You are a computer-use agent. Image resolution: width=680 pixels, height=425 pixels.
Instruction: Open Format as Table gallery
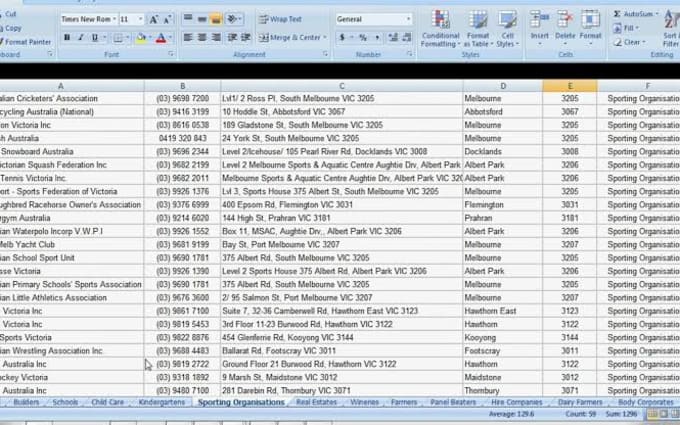pos(478,29)
